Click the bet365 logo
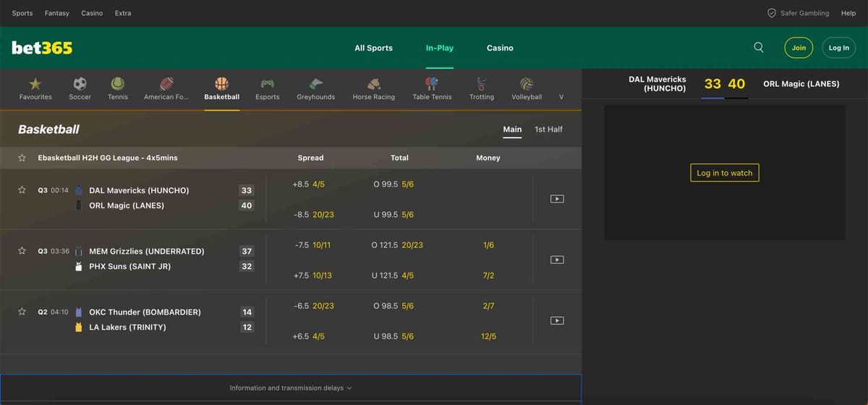The image size is (868, 405). pyautogui.click(x=42, y=48)
